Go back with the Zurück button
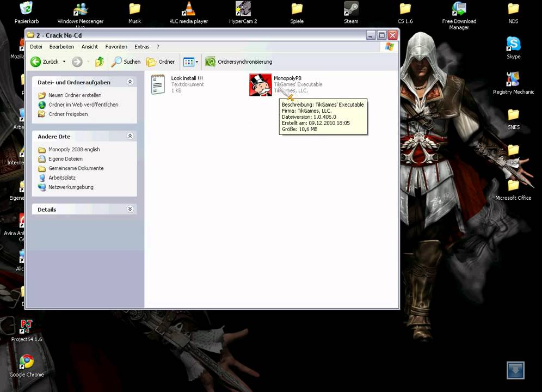 tap(44, 62)
